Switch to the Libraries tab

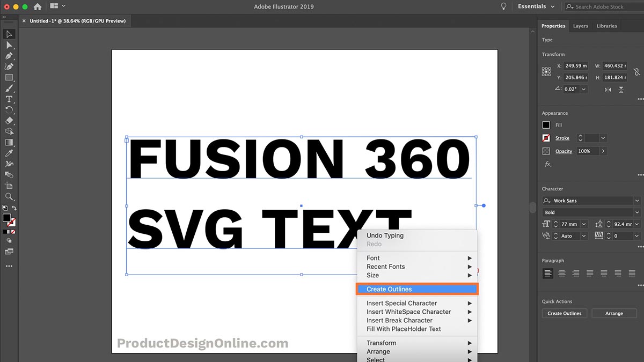tap(607, 26)
